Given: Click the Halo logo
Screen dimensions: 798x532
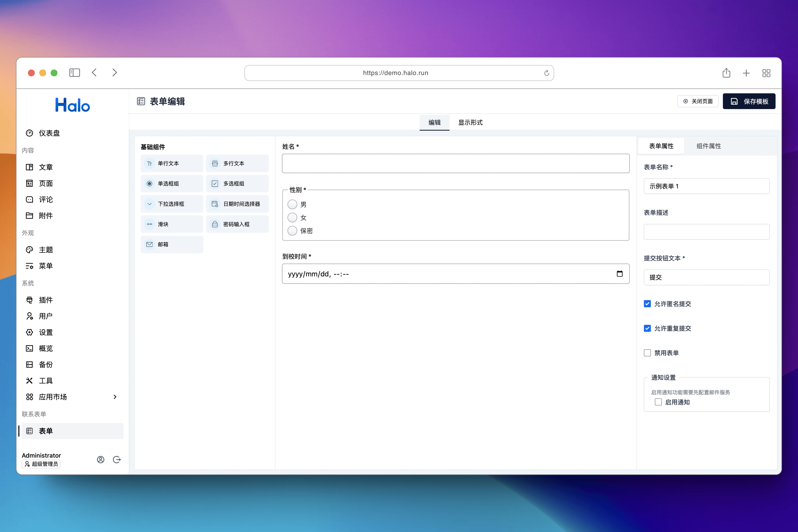Looking at the screenshot, I should (x=73, y=105).
